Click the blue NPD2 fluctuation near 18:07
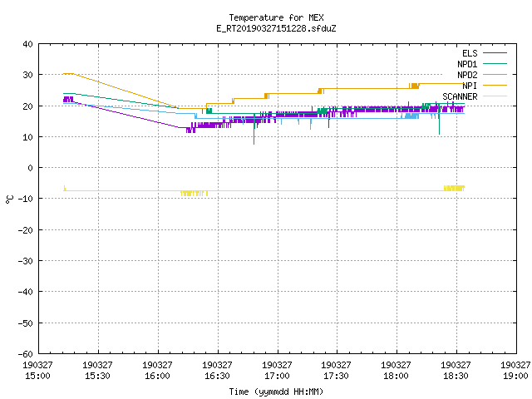Screen dimensions: 532x399 pyautogui.click(x=411, y=116)
